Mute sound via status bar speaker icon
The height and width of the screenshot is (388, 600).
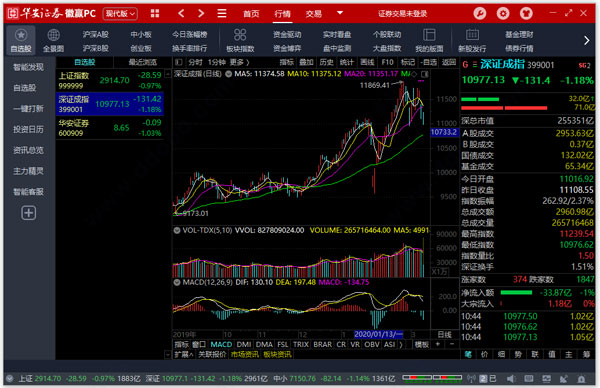[511, 379]
